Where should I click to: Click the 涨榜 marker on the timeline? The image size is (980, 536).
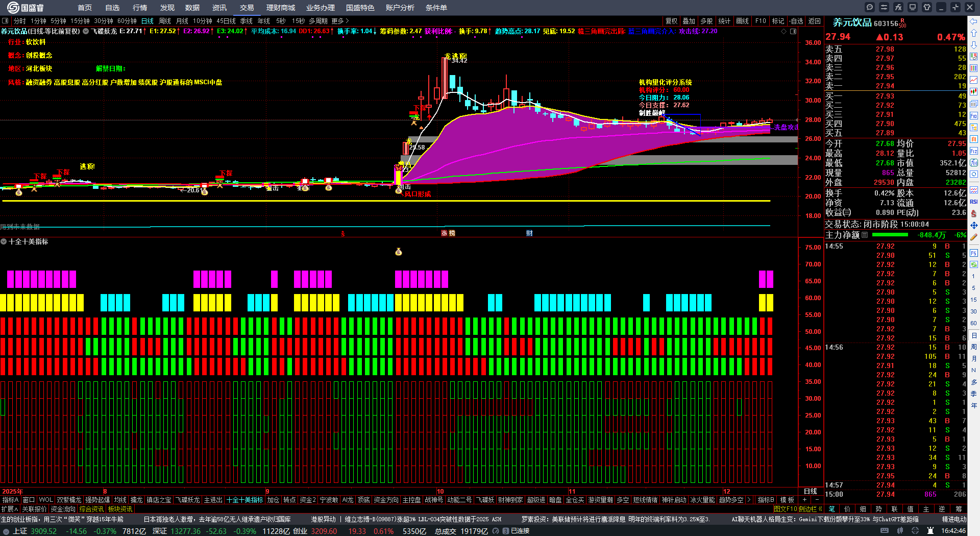[448, 233]
